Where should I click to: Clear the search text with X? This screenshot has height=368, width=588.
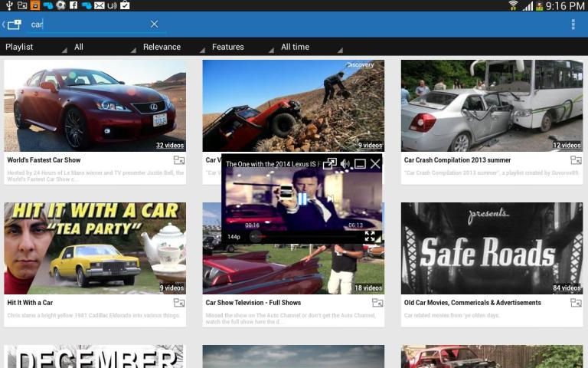click(x=154, y=25)
